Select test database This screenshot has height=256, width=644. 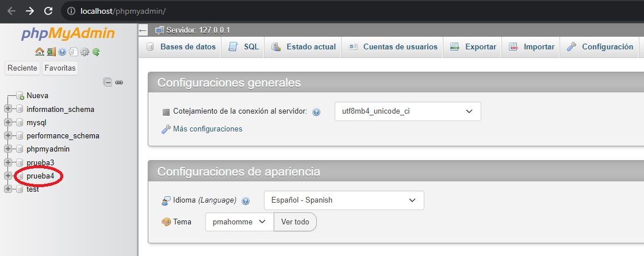33,189
